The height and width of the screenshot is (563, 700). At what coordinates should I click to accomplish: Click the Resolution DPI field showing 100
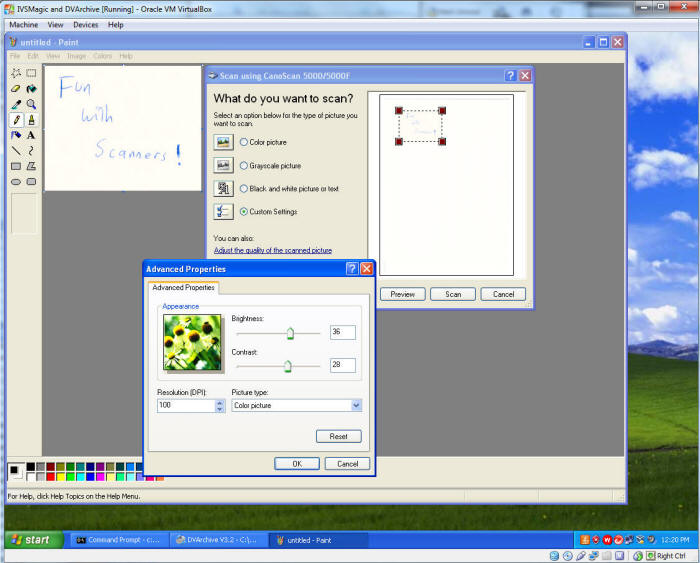coord(187,405)
